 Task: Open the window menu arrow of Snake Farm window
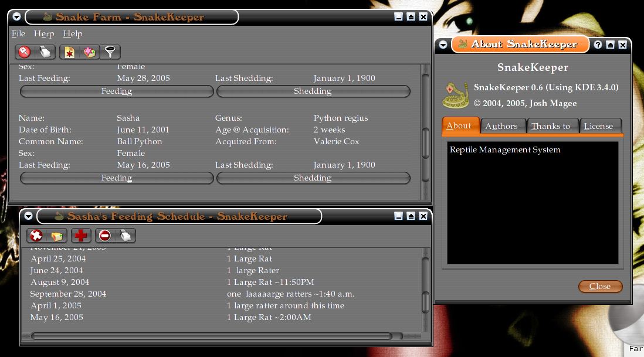pyautogui.click(x=16, y=17)
